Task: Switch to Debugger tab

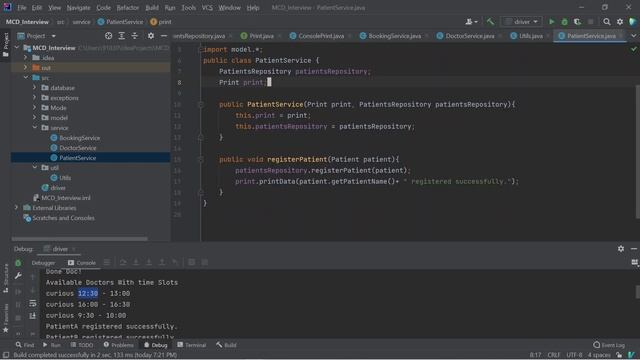Action: coord(43,263)
